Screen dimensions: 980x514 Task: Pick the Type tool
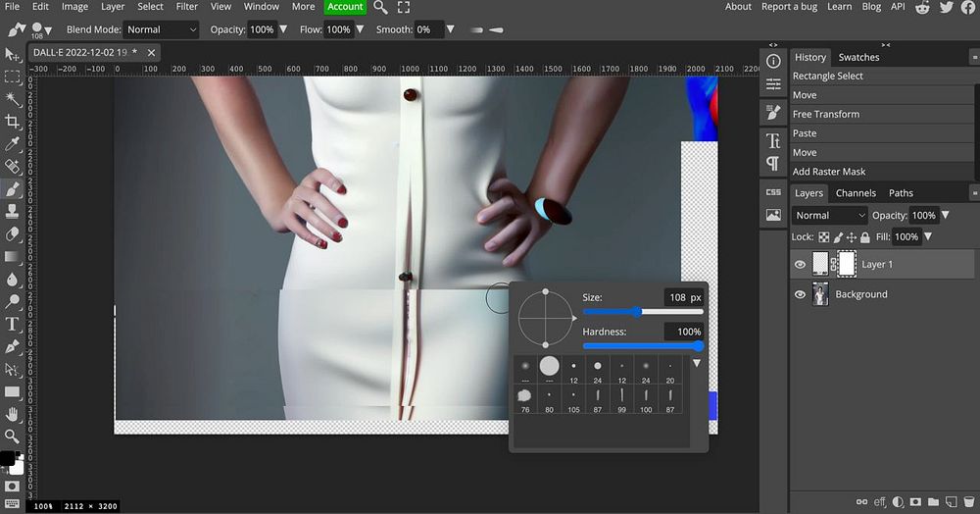(13, 324)
